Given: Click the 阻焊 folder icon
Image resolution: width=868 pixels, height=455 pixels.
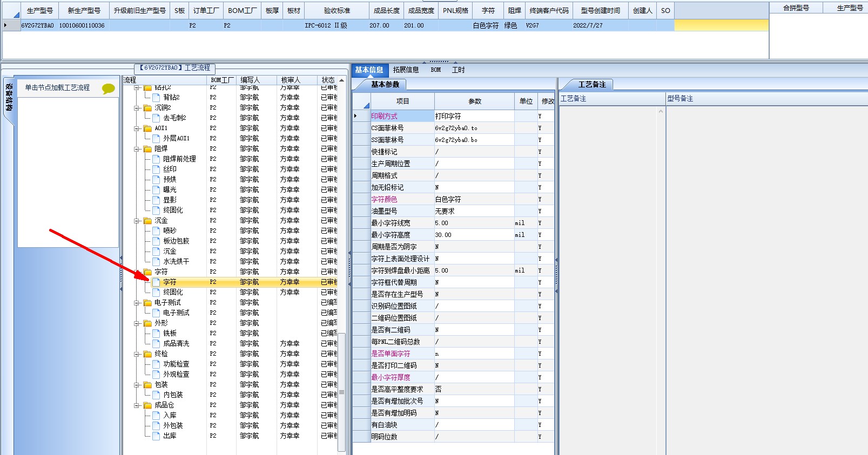Looking at the screenshot, I should click(147, 149).
